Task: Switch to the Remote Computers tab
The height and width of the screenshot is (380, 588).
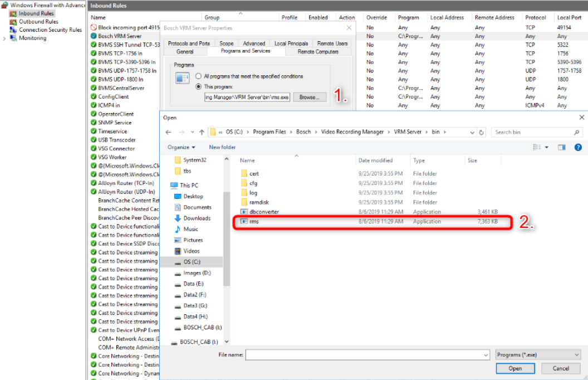Action: coord(318,52)
